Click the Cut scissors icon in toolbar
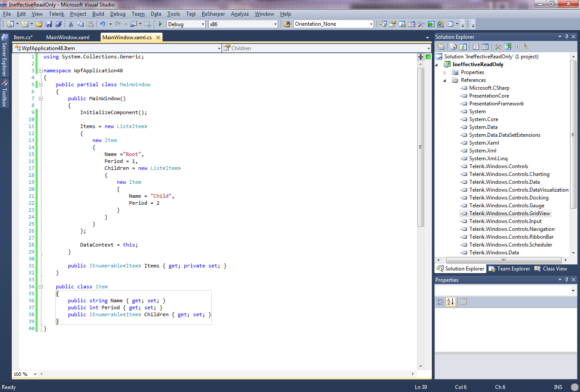 coord(71,24)
